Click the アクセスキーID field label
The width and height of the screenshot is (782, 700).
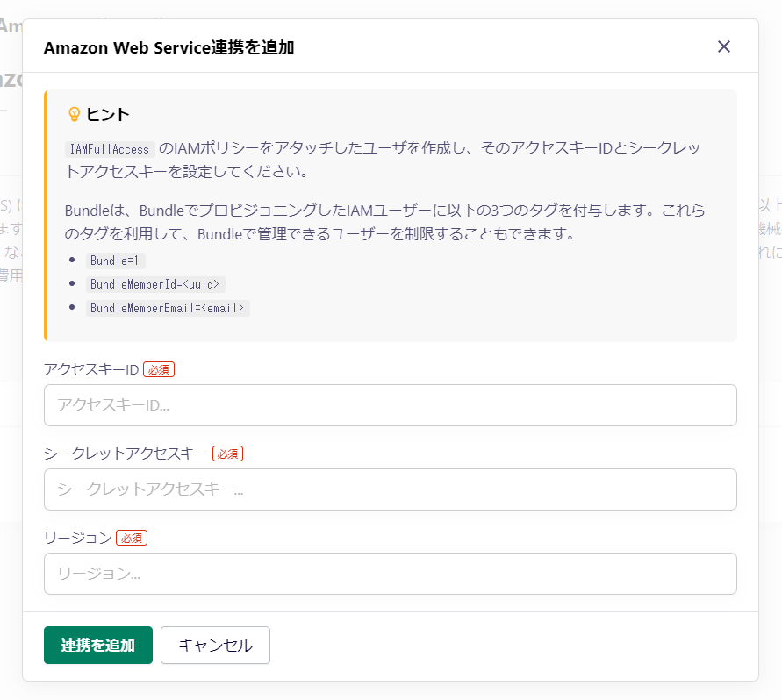click(91, 369)
